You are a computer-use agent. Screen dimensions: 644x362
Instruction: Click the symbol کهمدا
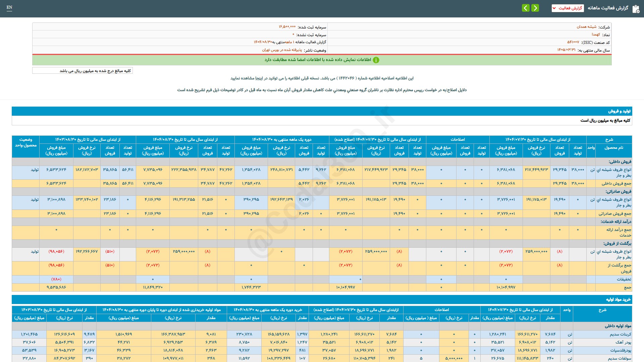coord(596,35)
